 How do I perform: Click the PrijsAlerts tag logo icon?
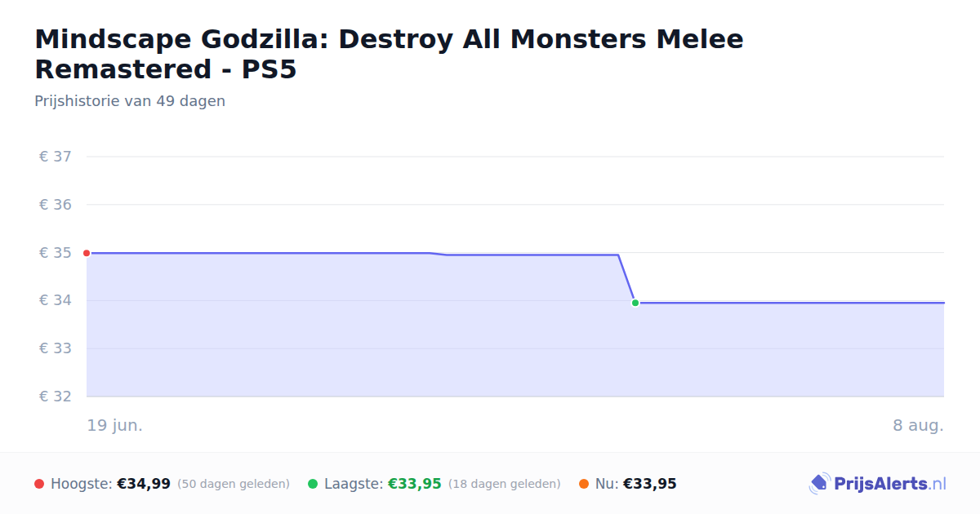click(819, 484)
